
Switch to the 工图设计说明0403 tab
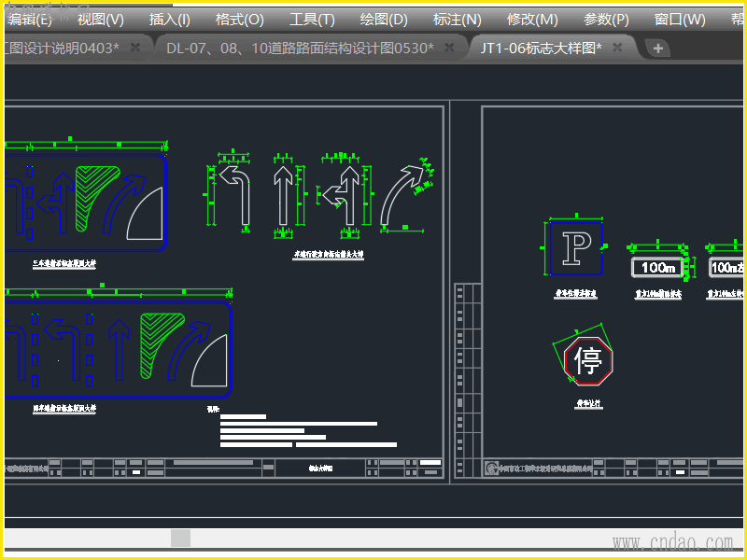(61, 48)
